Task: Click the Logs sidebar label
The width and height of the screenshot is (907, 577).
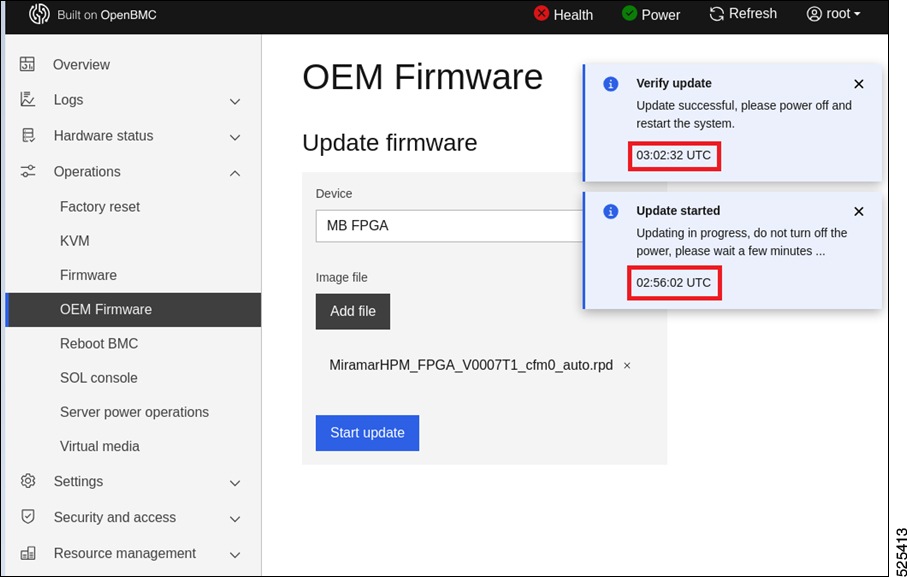Action: (68, 99)
